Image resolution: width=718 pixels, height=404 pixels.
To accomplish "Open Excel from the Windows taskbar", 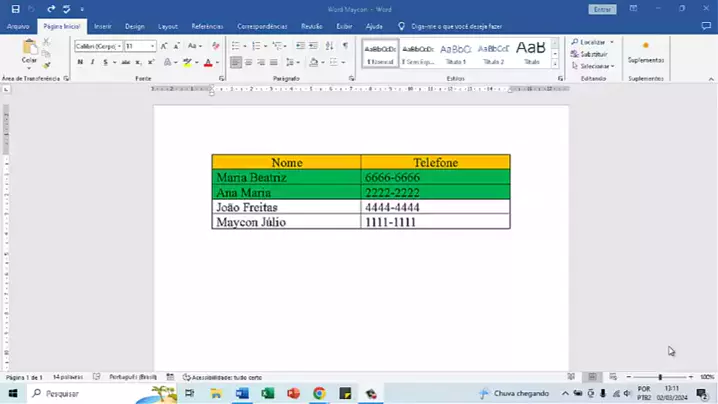I will [x=267, y=394].
